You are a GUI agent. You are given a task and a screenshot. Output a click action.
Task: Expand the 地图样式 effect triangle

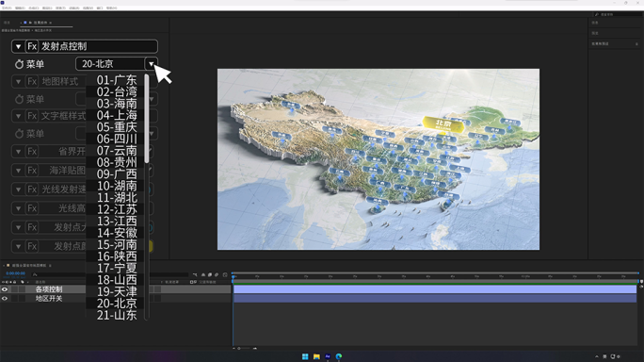coord(18,81)
